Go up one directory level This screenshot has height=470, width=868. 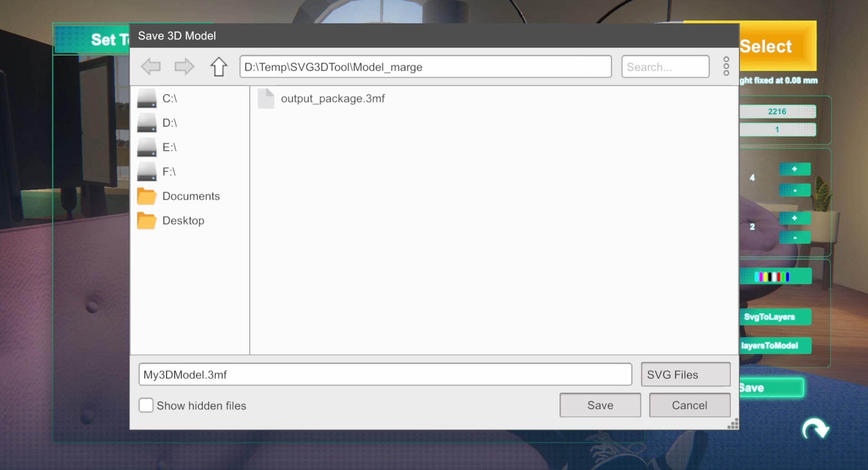(218, 66)
